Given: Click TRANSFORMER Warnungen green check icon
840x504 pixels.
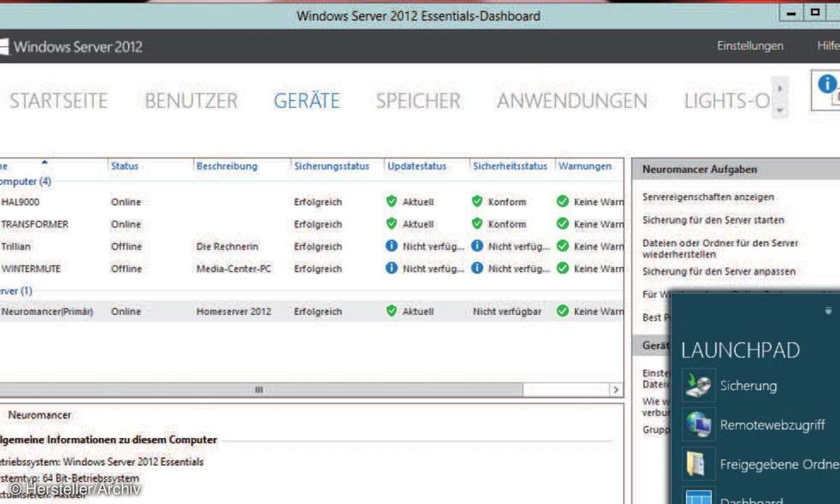Looking at the screenshot, I should coord(563,224).
